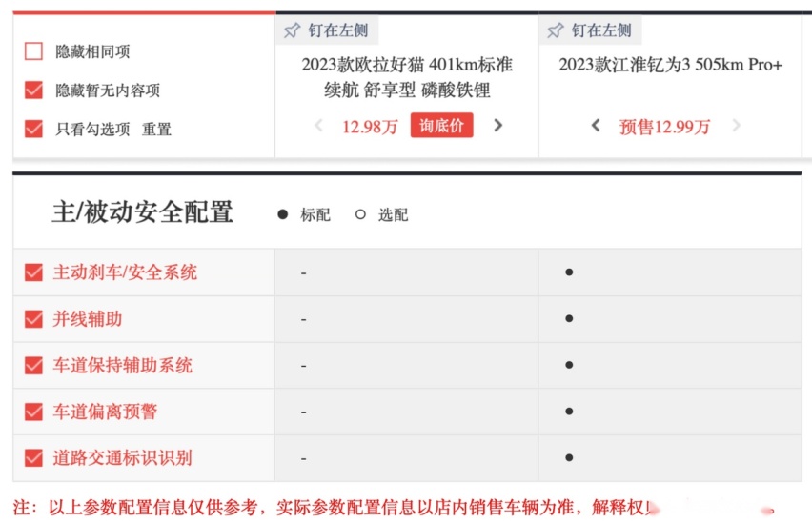This screenshot has height=523, width=812.
Task: Click 钉在左侧 label on 江淮钇为3 column
Action: click(601, 30)
